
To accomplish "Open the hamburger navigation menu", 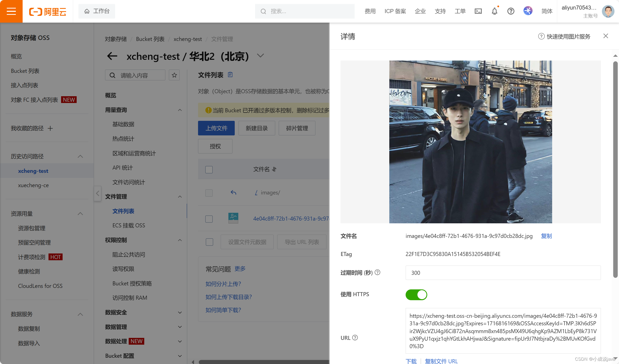I will (x=11, y=11).
